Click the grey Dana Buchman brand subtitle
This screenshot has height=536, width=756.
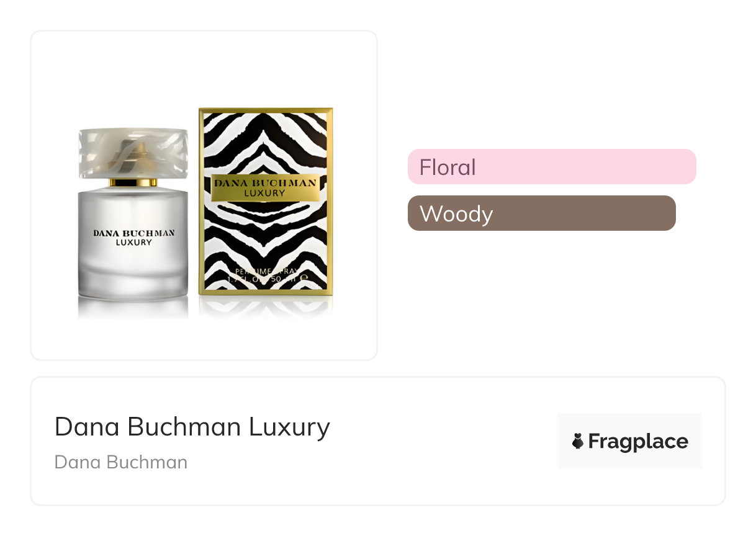click(x=121, y=462)
